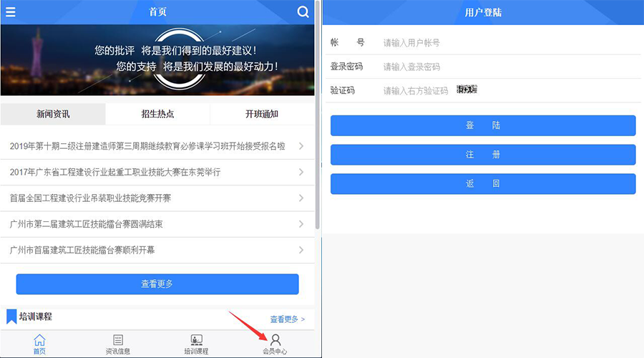Open 培训课程 icon in bottom bar
Screen dimensions: 644x358
[x=196, y=344]
